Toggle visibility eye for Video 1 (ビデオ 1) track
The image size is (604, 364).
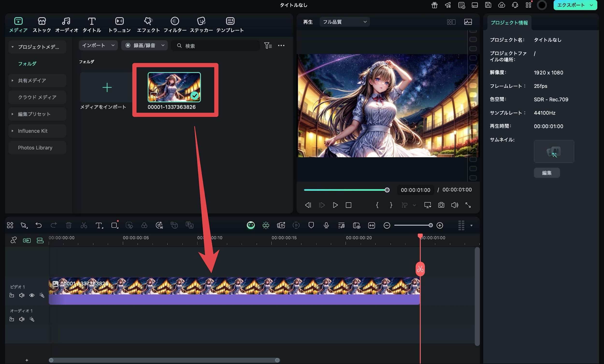[32, 295]
